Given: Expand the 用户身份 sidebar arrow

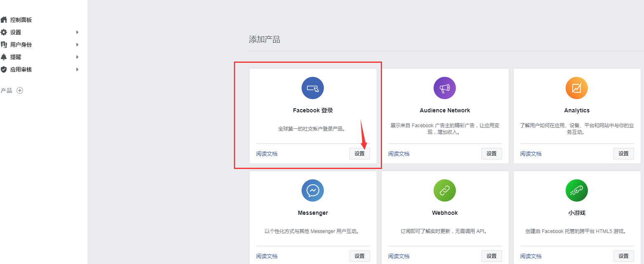Looking at the screenshot, I should (x=77, y=45).
